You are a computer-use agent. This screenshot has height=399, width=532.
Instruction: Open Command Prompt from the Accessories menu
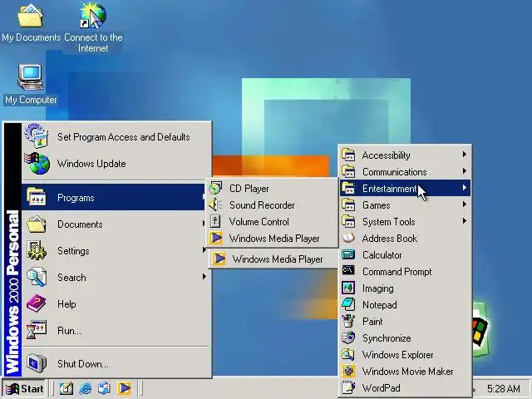405,272
